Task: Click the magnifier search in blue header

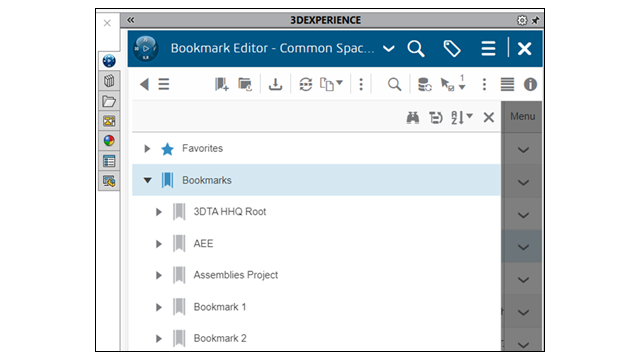Action: click(416, 49)
